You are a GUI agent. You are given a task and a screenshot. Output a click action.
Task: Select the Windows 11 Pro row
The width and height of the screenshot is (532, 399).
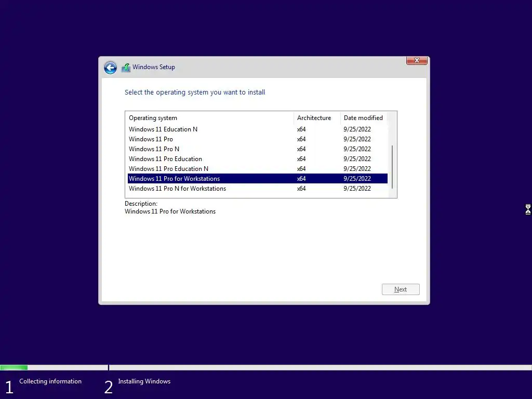pyautogui.click(x=258, y=139)
